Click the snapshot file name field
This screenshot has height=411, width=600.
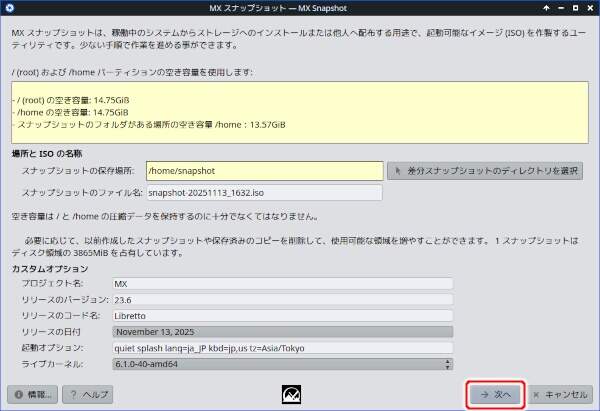click(x=264, y=192)
